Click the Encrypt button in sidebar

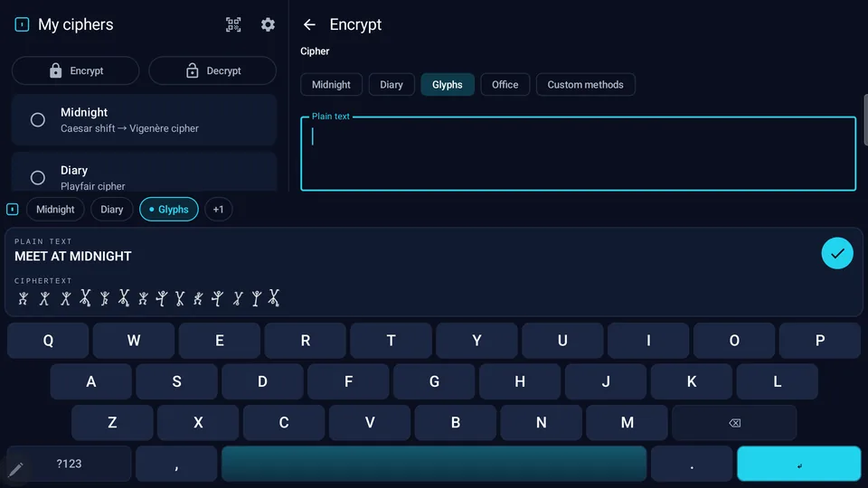point(75,70)
